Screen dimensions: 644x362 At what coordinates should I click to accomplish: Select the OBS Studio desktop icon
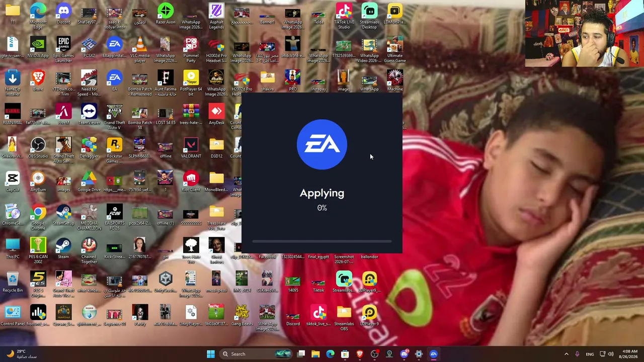click(x=38, y=148)
